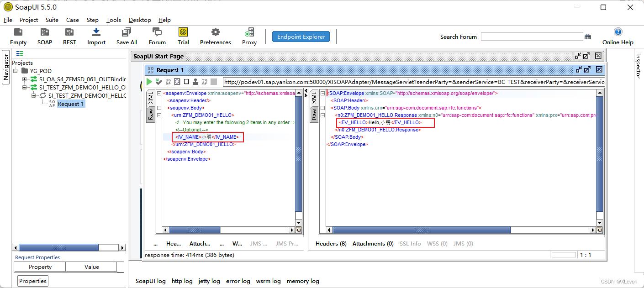The width and height of the screenshot is (644, 288).
Task: Click create empty request square icon
Action: click(186, 82)
